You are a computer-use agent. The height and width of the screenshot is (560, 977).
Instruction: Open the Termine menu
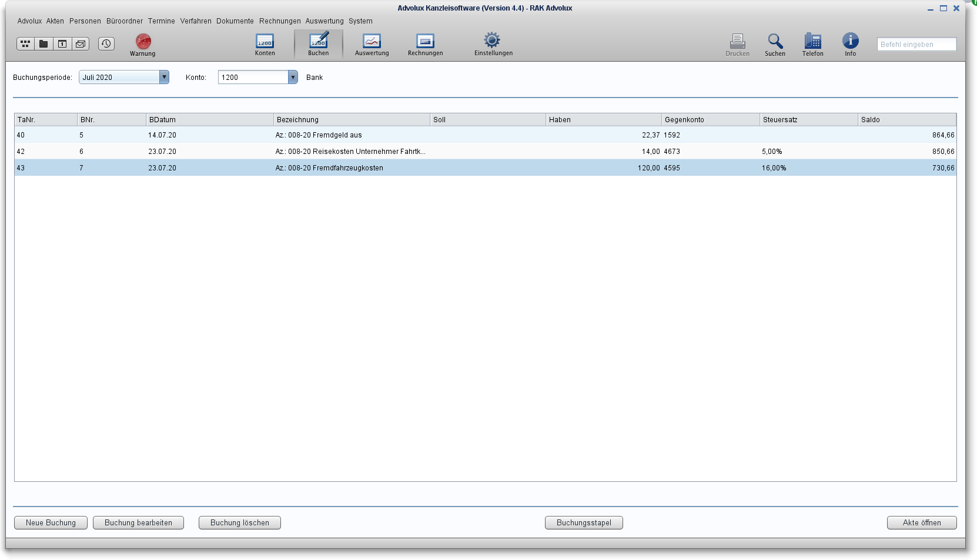162,21
